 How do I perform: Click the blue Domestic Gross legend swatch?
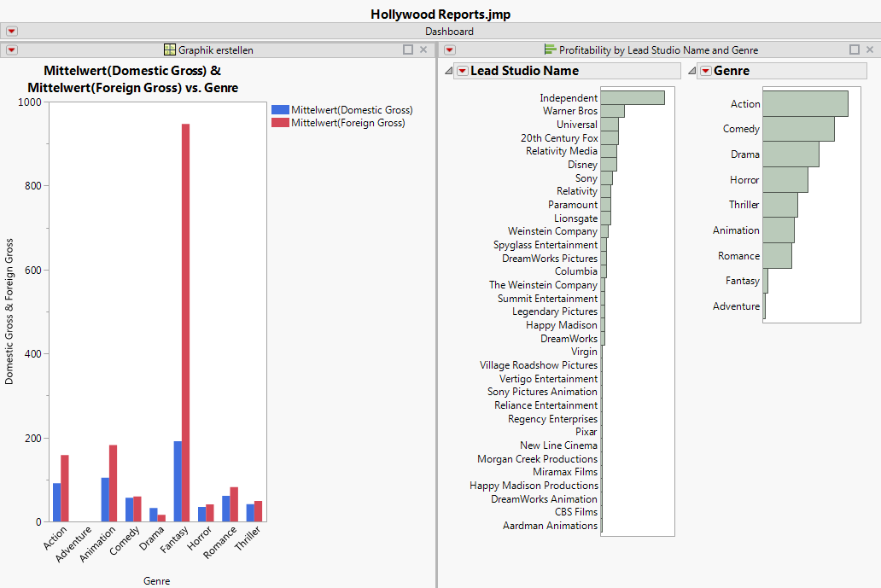point(280,110)
